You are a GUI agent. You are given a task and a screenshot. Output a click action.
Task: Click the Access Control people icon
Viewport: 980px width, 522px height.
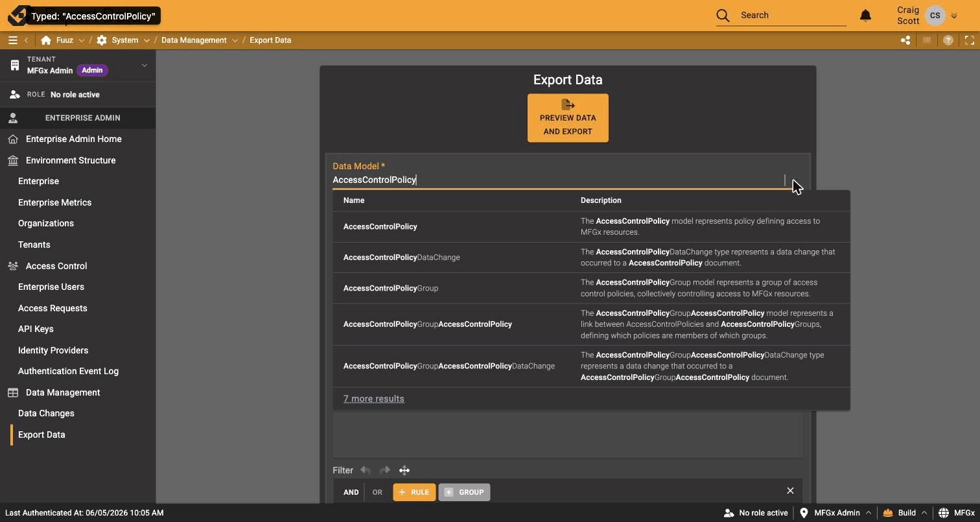pyautogui.click(x=13, y=266)
